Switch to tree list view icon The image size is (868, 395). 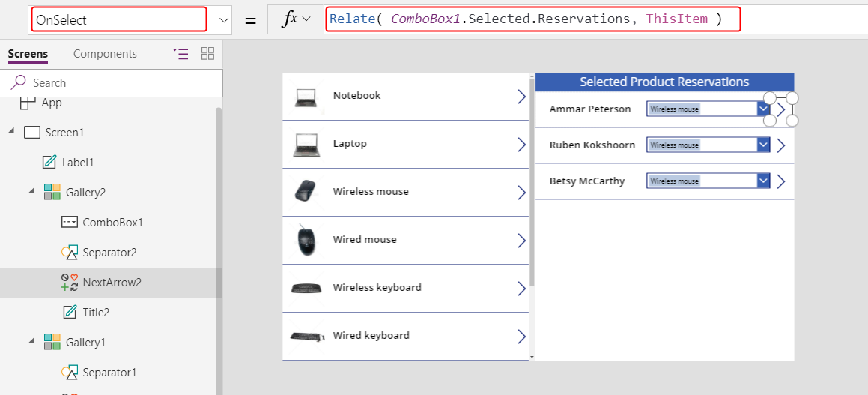(181, 54)
